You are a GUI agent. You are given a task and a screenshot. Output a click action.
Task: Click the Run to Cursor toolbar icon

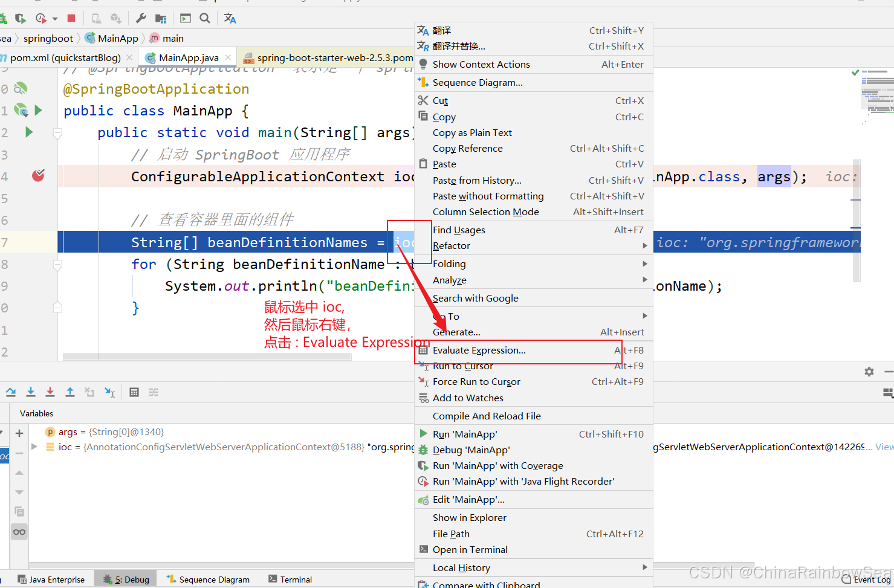[x=109, y=392]
